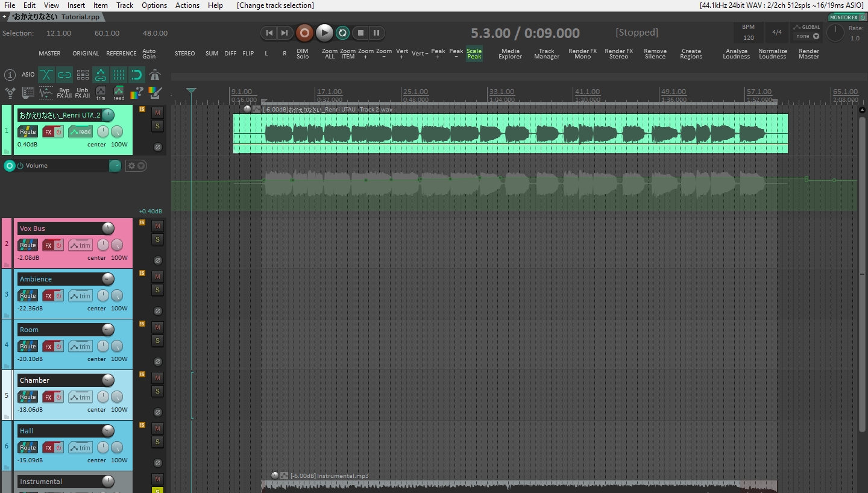
Task: Open the trim automation mode on the Chamber track
Action: coord(80,397)
